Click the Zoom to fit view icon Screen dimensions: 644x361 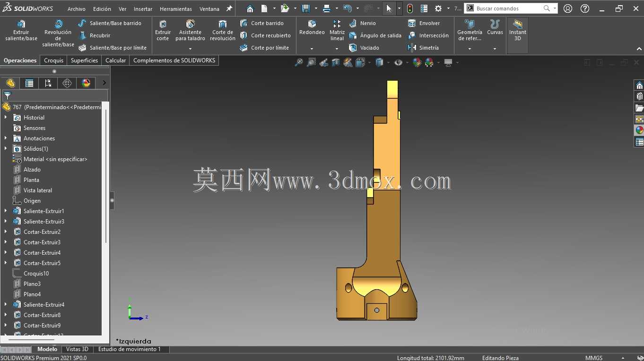click(x=299, y=62)
